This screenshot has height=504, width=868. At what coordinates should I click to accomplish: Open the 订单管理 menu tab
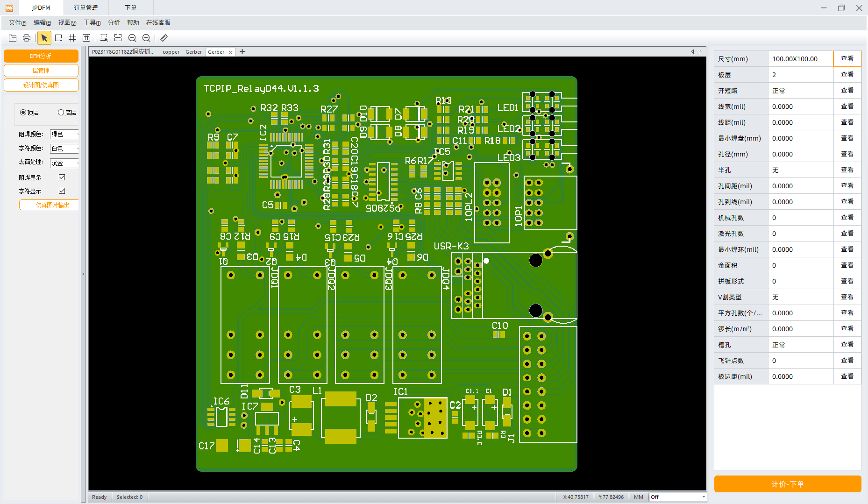(x=85, y=7)
